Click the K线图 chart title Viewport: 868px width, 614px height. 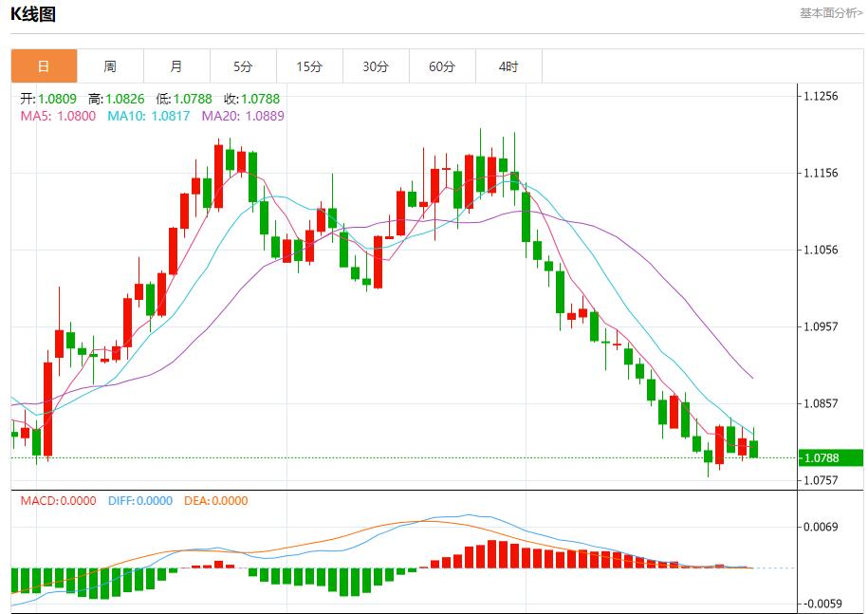click(33, 13)
